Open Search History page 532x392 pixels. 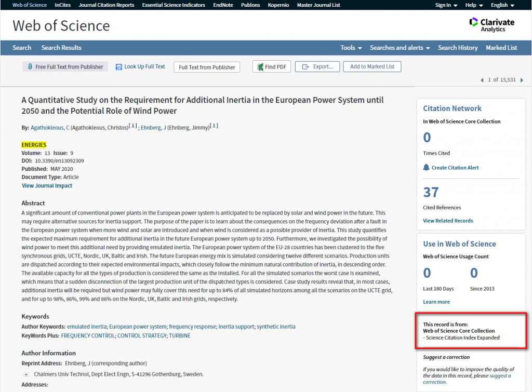pyautogui.click(x=458, y=48)
